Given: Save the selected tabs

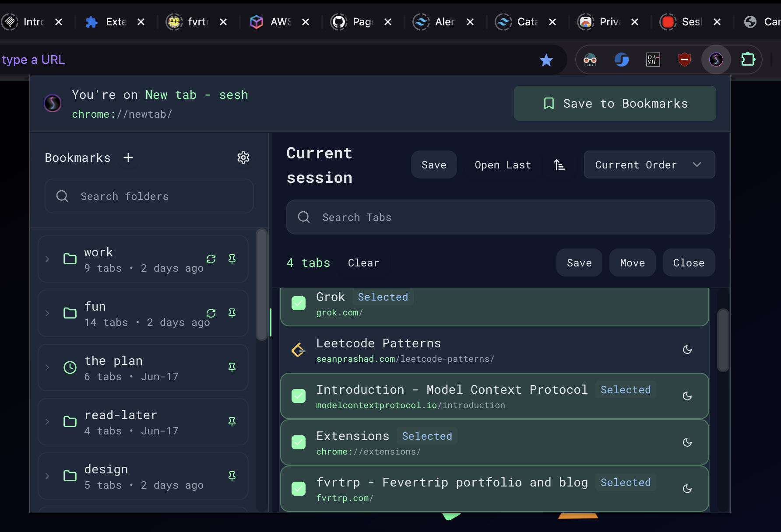Looking at the screenshot, I should click(579, 262).
